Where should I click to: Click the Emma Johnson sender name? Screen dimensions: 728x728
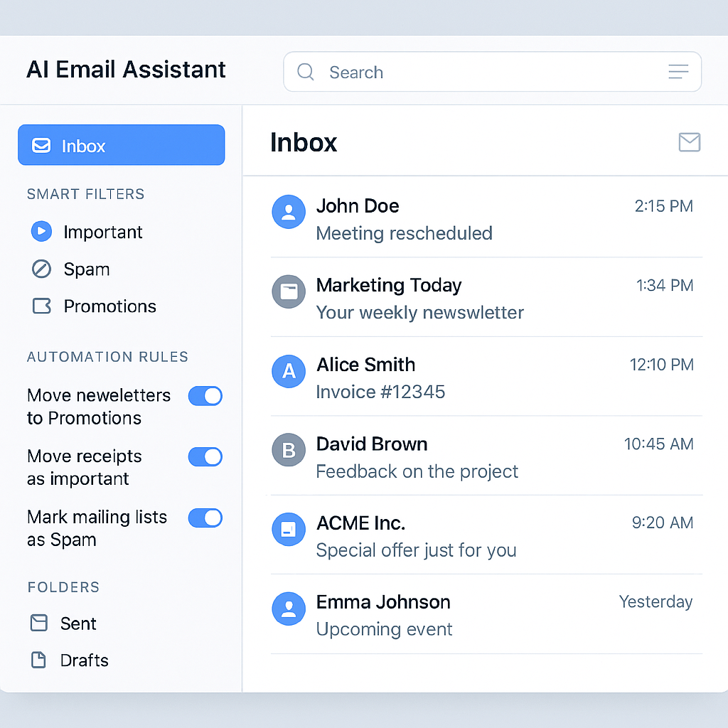(x=383, y=602)
